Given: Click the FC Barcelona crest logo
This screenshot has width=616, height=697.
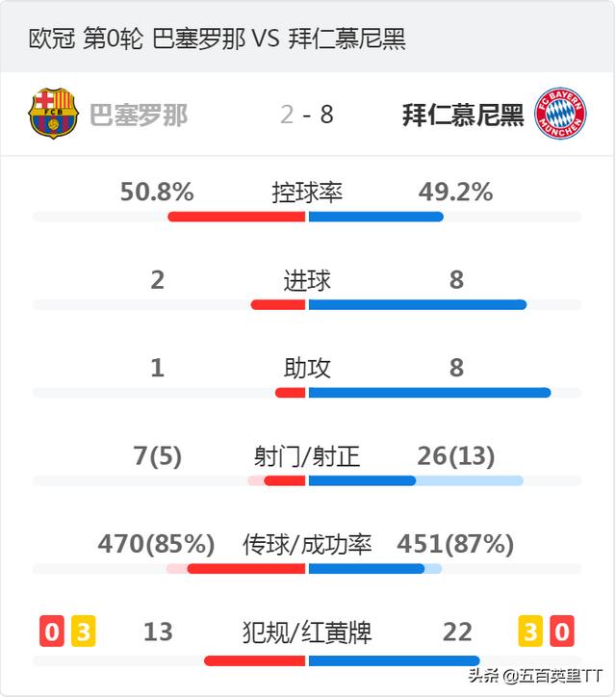Looking at the screenshot, I should (x=53, y=114).
